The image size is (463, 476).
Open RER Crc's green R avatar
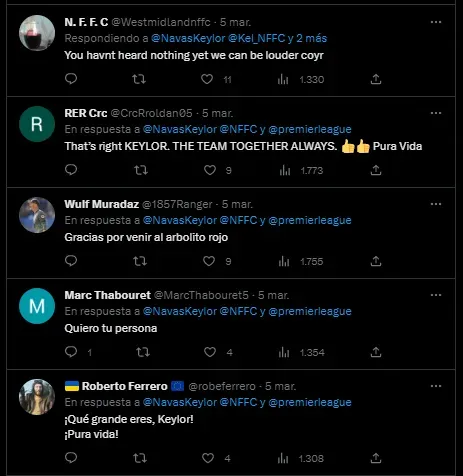pyautogui.click(x=37, y=124)
